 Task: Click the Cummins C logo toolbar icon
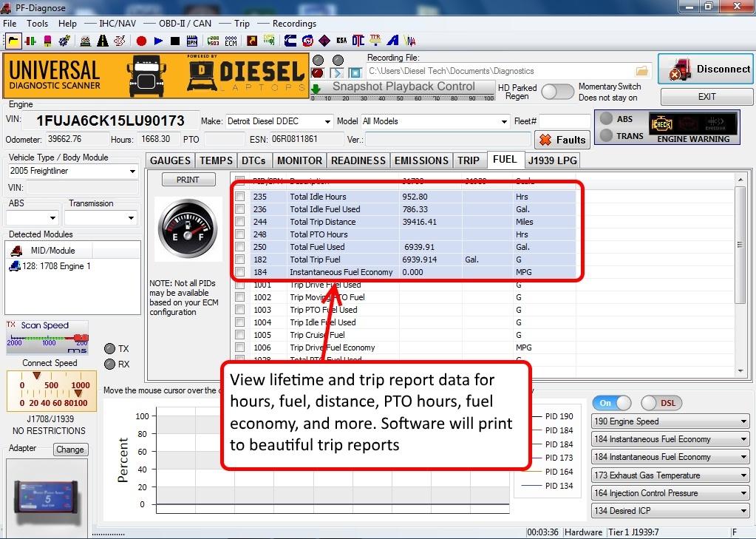[x=290, y=41]
